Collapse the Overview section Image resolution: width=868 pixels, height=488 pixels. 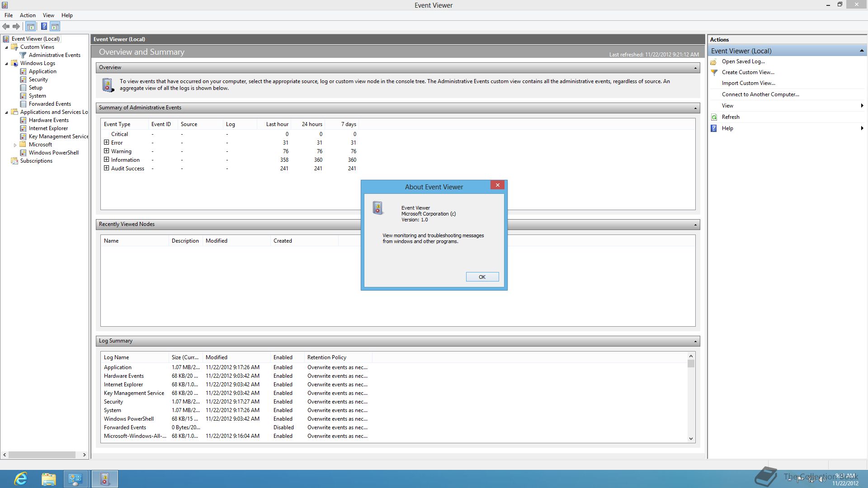pyautogui.click(x=695, y=68)
